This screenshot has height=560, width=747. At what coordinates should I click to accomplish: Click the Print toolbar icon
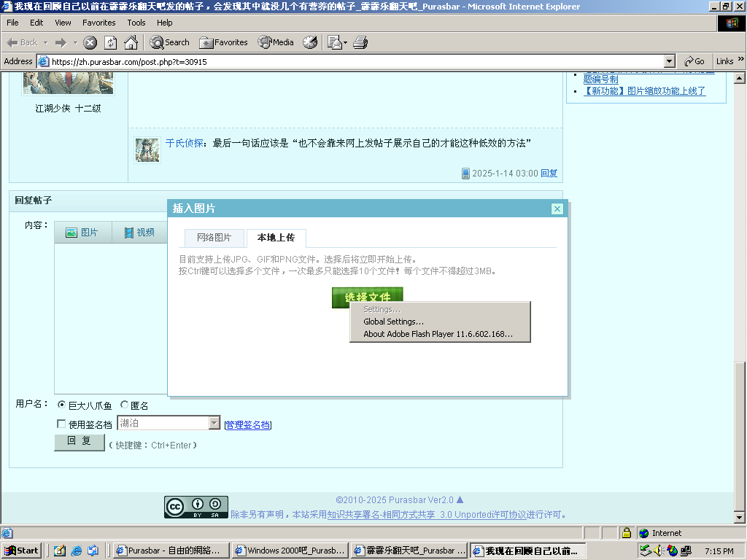point(360,42)
